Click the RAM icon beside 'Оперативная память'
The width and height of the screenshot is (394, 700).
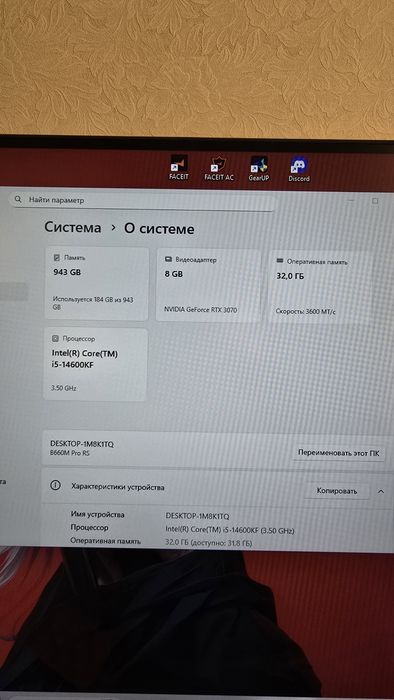[x=280, y=260]
